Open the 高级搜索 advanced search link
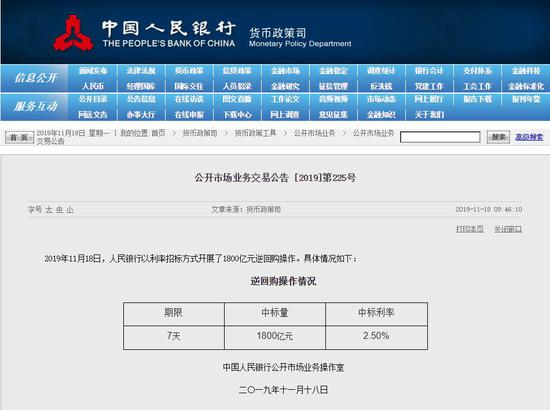The image size is (550, 410). pos(529,137)
